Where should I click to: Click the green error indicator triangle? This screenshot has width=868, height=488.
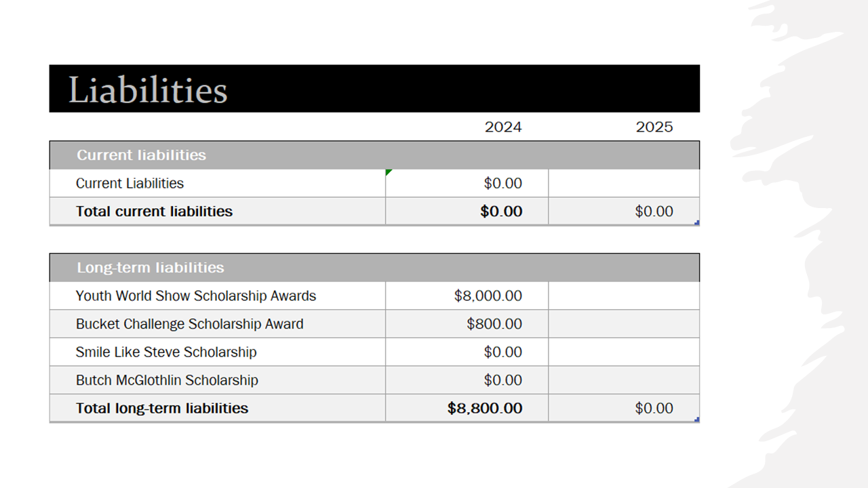point(389,173)
